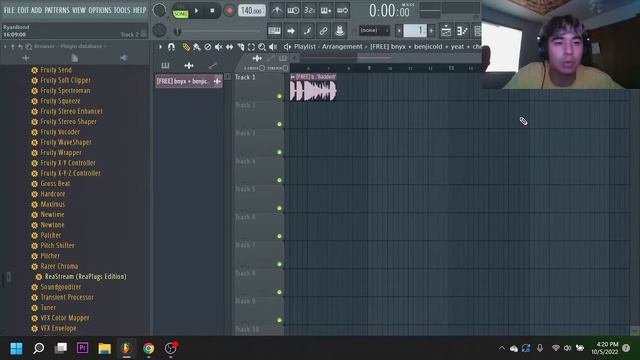640x360 pixels.
Task: Open the Playlist view icon
Action: 446,31
